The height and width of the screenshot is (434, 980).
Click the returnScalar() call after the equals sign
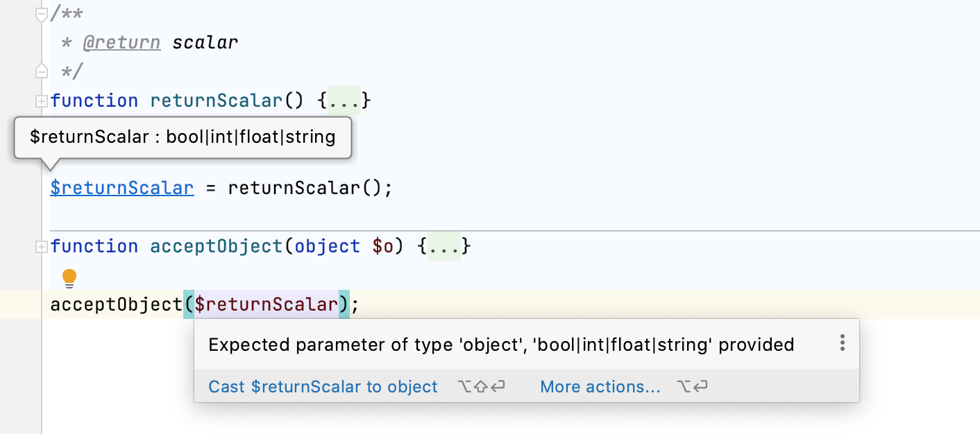coord(302,188)
